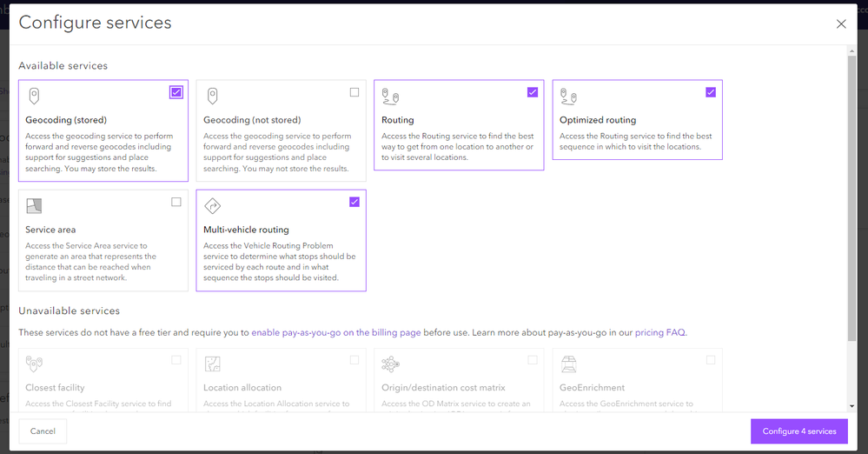Screen dimensions: 868x454
Task: Click the GeoEnrichment icon
Action: click(x=568, y=364)
